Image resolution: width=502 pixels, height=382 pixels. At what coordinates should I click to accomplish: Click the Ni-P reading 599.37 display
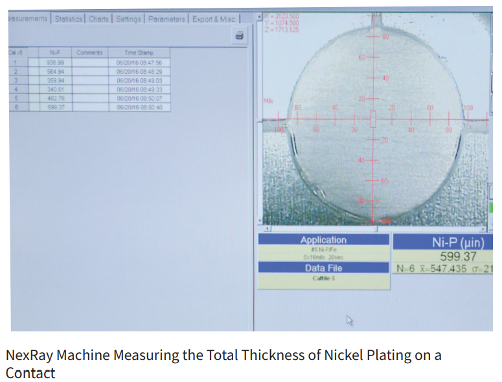(x=458, y=257)
